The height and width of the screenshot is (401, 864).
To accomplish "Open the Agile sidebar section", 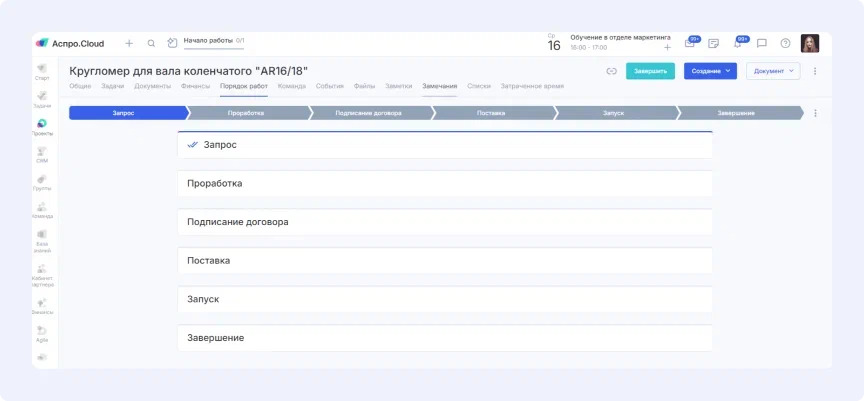I will pyautogui.click(x=42, y=334).
